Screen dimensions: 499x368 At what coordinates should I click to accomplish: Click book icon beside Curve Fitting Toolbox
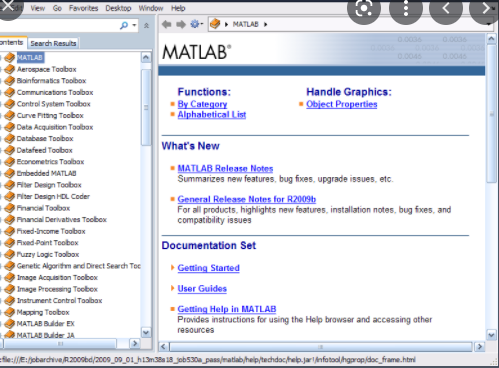[10, 115]
